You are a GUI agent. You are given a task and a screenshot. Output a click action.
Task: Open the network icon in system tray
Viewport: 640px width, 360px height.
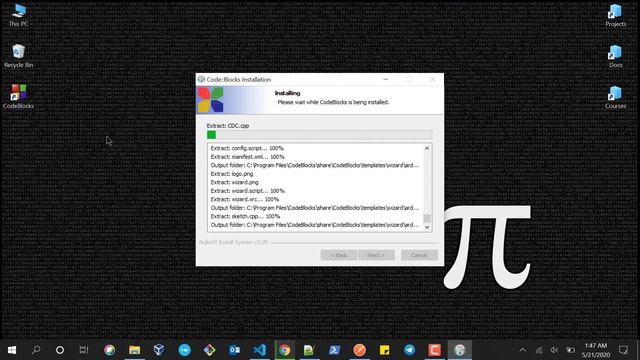(539, 350)
